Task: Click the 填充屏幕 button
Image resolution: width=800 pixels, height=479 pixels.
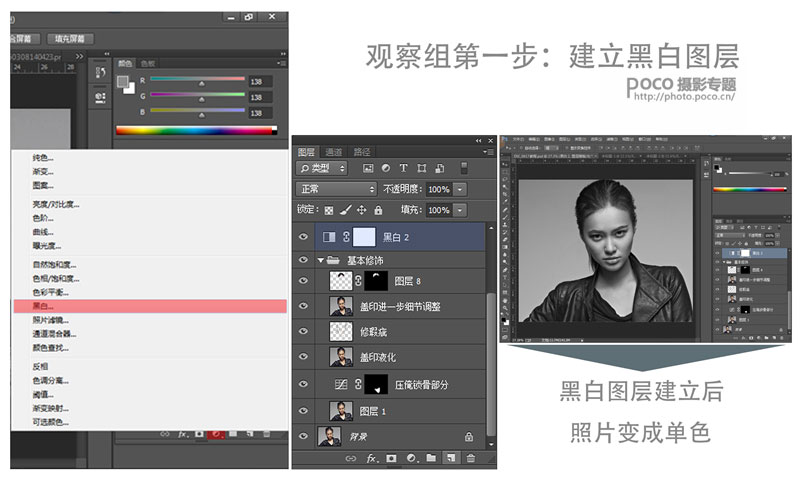Action: pos(70,39)
